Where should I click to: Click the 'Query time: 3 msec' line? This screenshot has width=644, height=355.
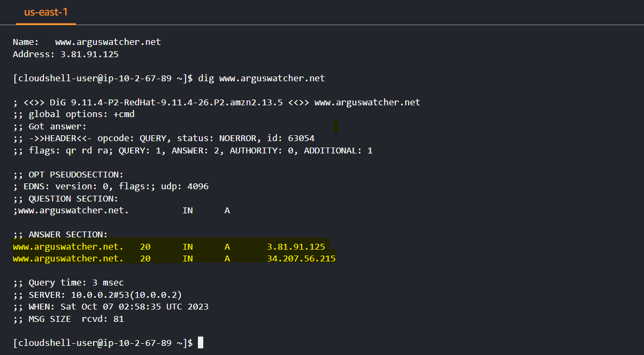pyautogui.click(x=68, y=283)
